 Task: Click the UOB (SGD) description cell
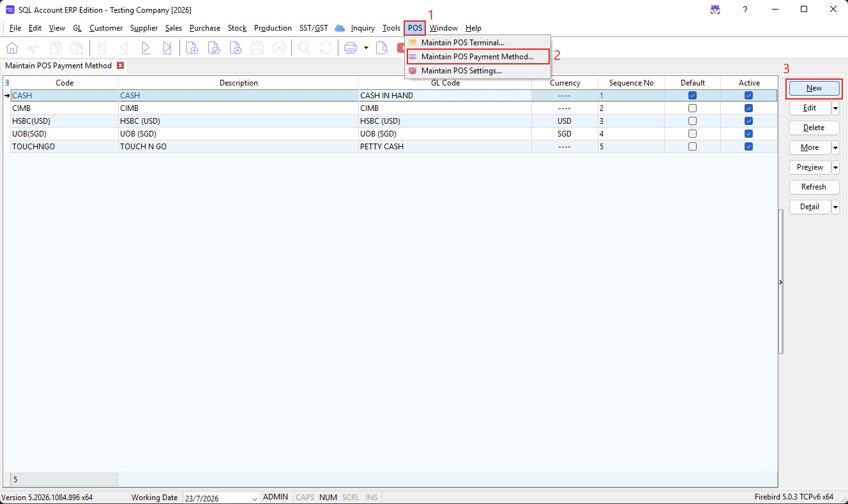point(238,134)
